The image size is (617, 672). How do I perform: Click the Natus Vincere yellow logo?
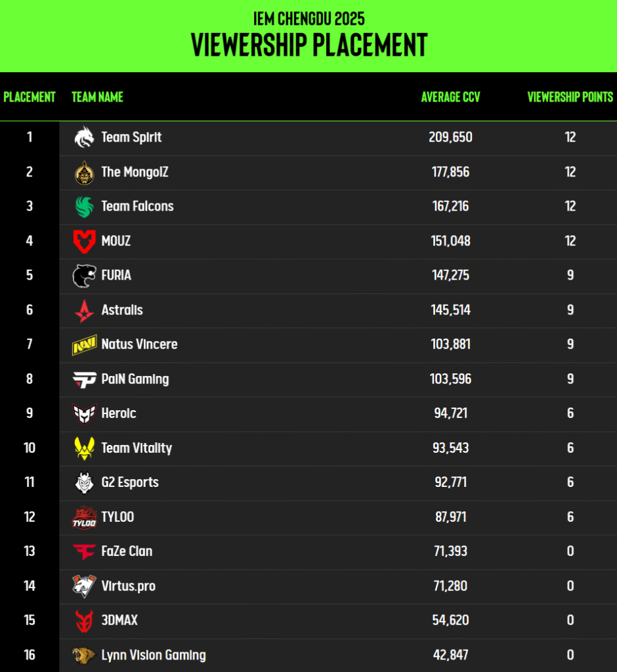pyautogui.click(x=84, y=345)
